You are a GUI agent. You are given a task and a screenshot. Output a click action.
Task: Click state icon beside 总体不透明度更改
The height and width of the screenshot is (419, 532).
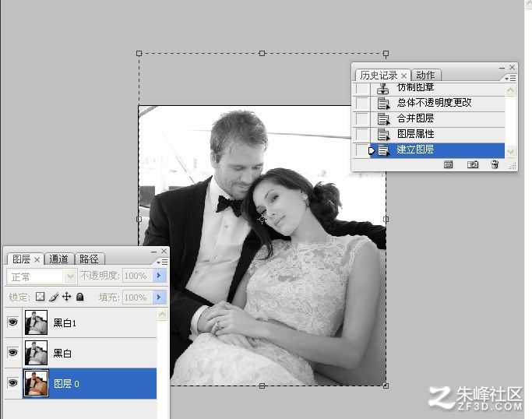coord(383,104)
